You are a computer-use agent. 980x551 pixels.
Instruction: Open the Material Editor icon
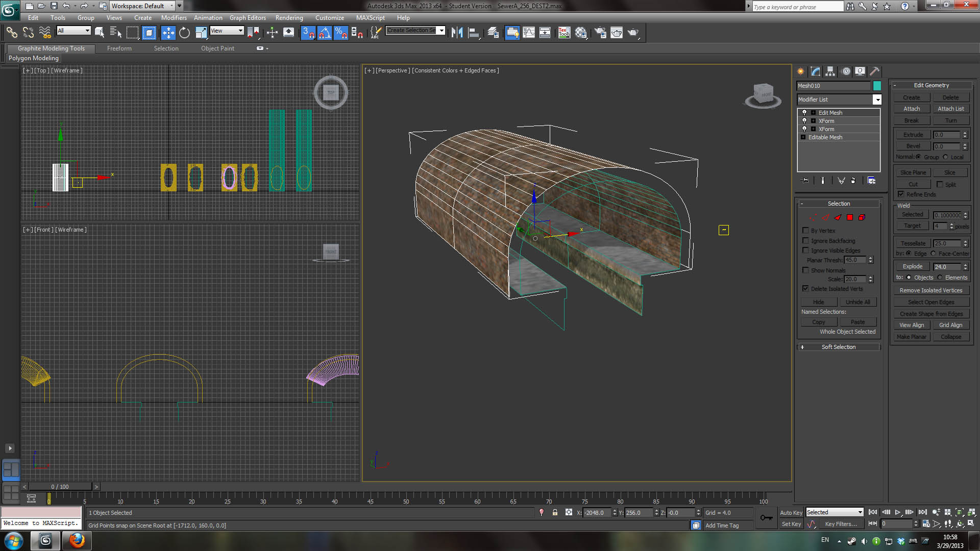[581, 33]
